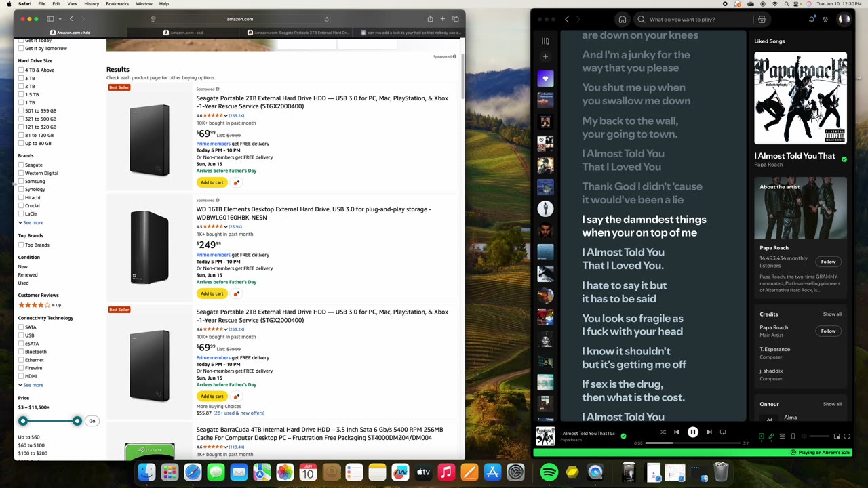Viewport: 868px width, 488px height.
Task: Open Liked Songs heart in Spotify sidebar
Action: pyautogui.click(x=545, y=79)
